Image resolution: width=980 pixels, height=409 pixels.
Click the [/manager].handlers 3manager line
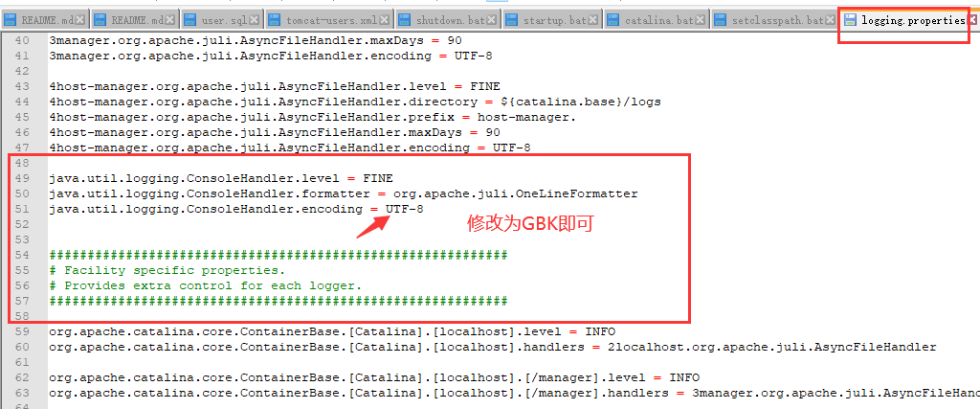click(514, 393)
